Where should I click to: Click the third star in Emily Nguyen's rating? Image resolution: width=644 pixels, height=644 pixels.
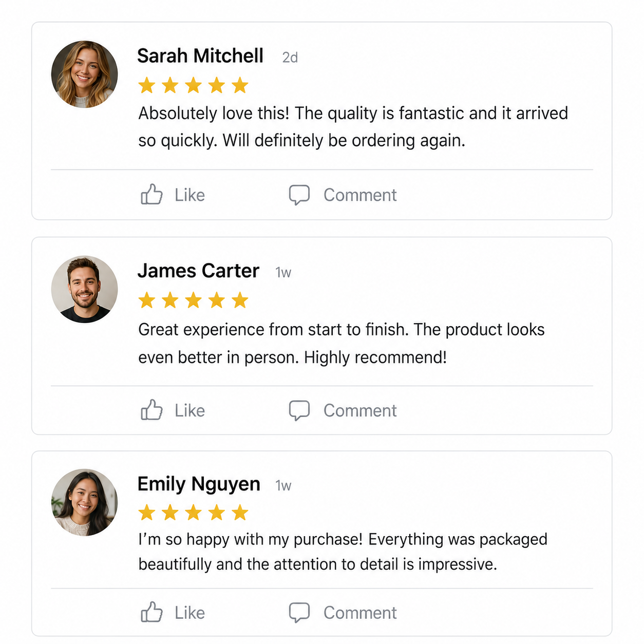click(194, 513)
